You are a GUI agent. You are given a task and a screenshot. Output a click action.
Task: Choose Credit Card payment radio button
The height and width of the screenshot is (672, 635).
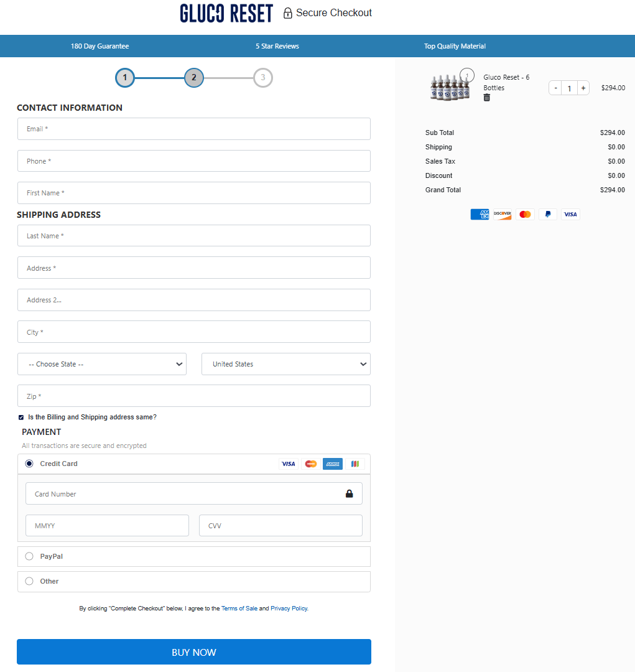(x=29, y=464)
